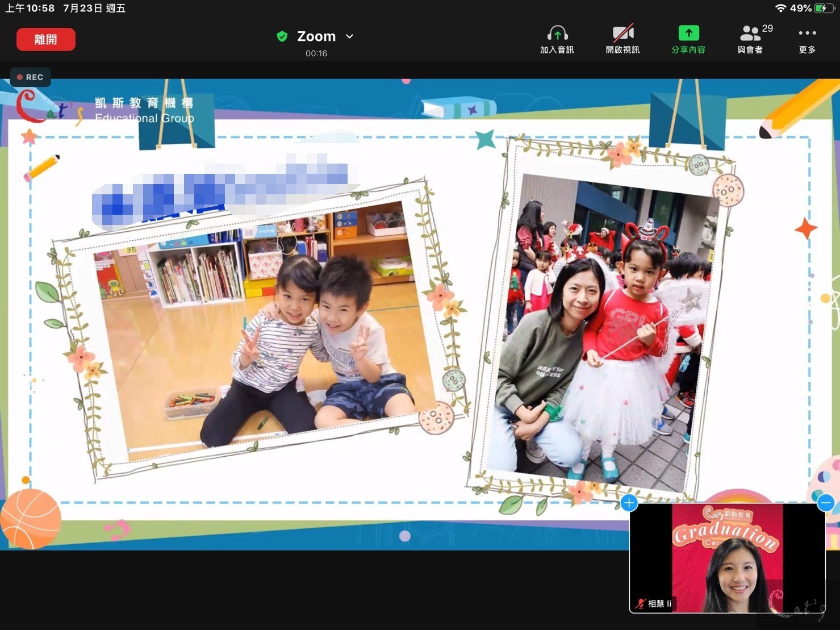Click the 00:16 meeting timer

point(316,53)
